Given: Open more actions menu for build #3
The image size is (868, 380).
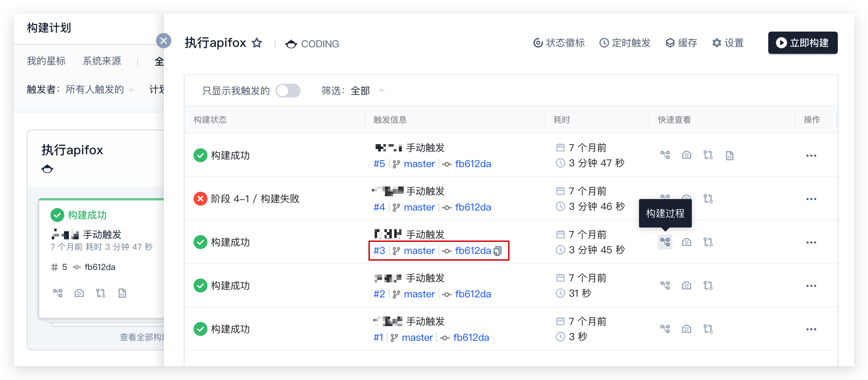Looking at the screenshot, I should tap(811, 242).
